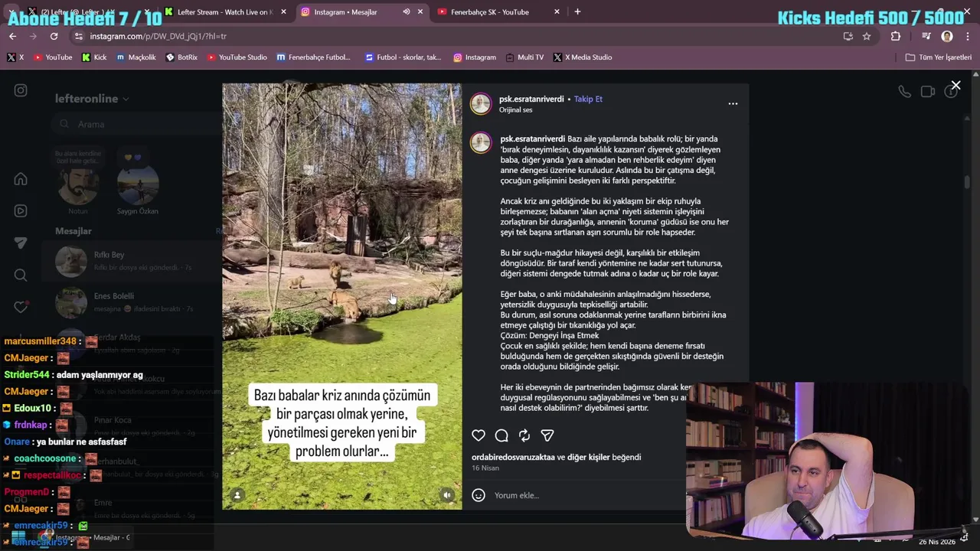Open the Instagram bookmark in bookmarks bar
The image size is (980, 551).
click(475, 57)
